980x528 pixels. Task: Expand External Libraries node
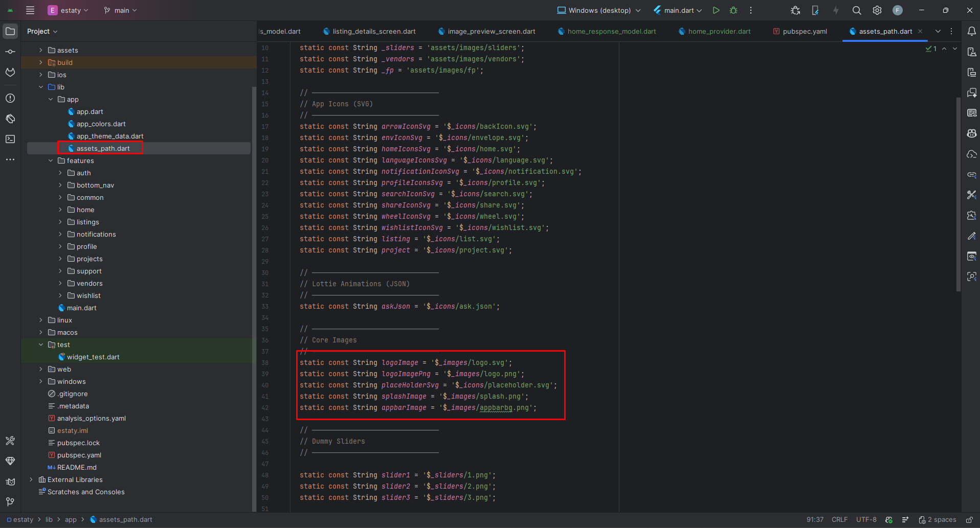click(x=31, y=479)
